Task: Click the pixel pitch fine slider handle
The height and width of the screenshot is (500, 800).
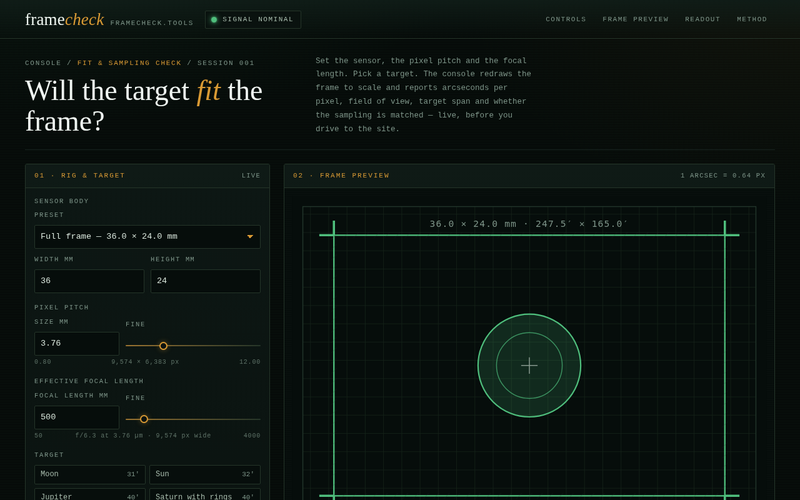Action: (163, 346)
